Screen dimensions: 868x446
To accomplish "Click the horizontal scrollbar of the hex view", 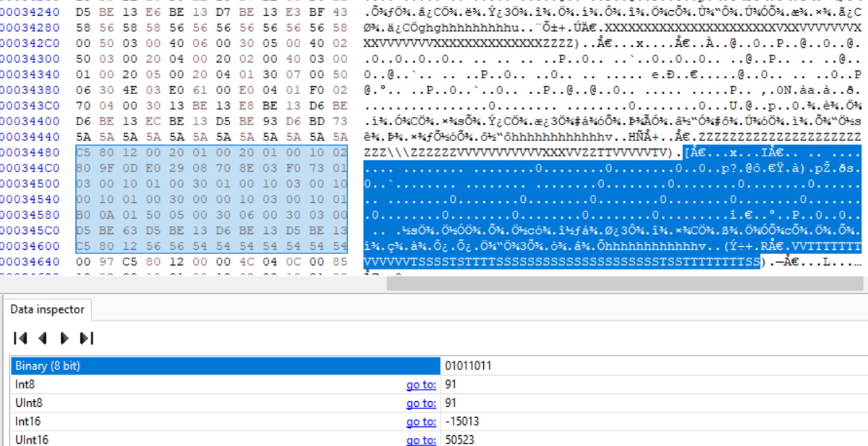I will point(506,283).
